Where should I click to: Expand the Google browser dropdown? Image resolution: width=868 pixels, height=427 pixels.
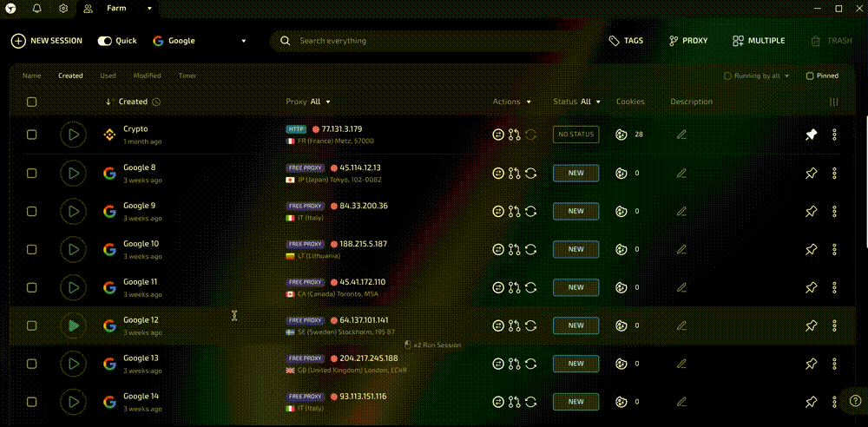(243, 41)
